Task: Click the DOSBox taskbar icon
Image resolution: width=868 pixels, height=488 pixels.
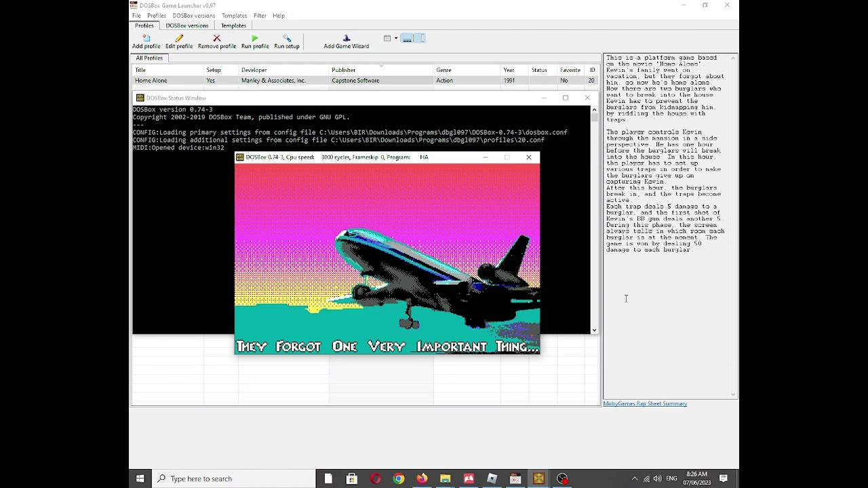Action: [x=538, y=479]
